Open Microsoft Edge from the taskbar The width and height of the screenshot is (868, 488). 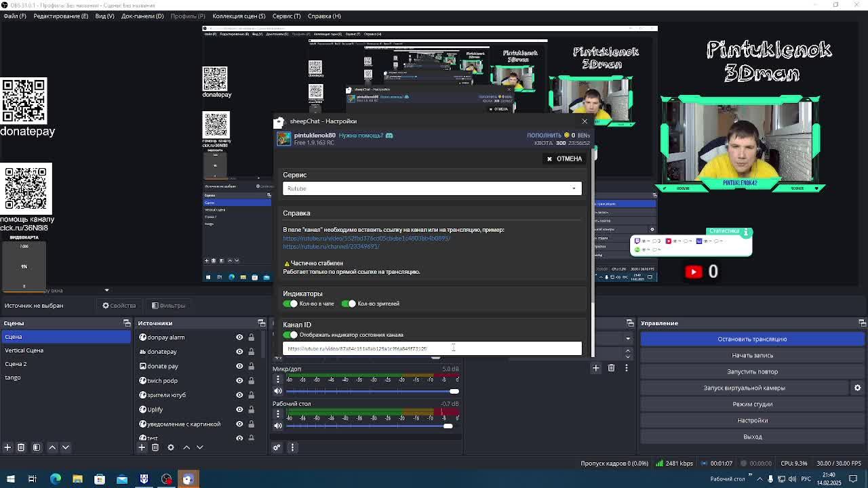click(x=56, y=479)
